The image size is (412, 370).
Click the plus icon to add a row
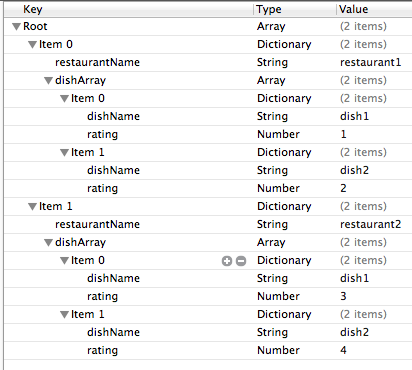227,261
